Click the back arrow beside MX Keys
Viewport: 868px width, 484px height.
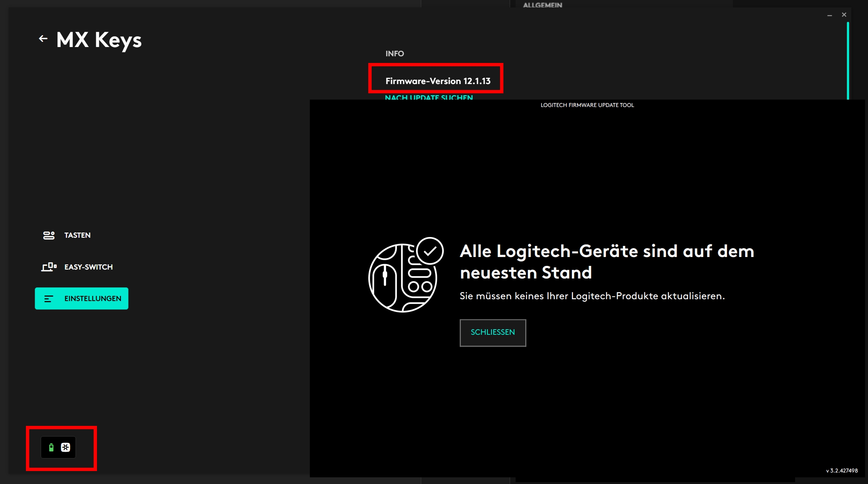pyautogui.click(x=43, y=39)
